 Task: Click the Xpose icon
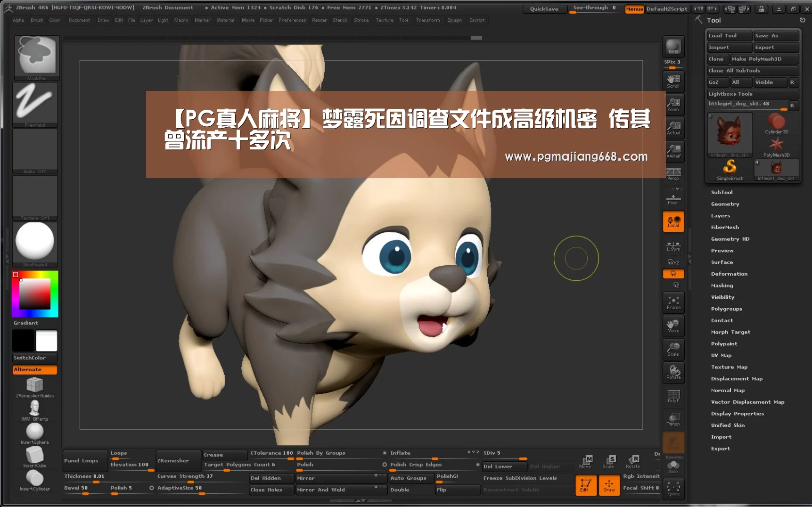pos(673,489)
